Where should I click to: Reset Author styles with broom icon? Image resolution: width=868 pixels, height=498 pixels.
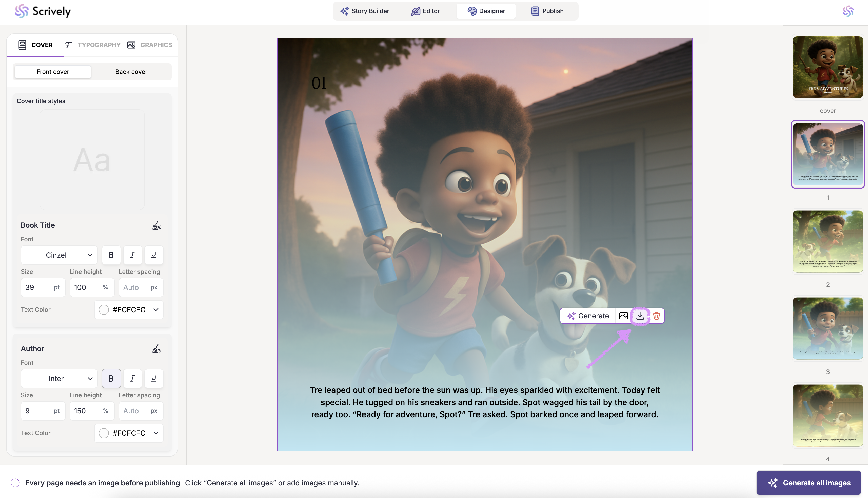coord(156,349)
